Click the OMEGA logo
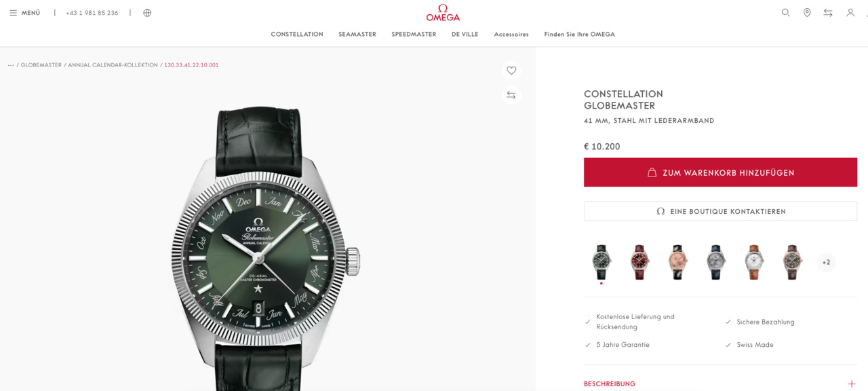The image size is (868, 391). (443, 13)
